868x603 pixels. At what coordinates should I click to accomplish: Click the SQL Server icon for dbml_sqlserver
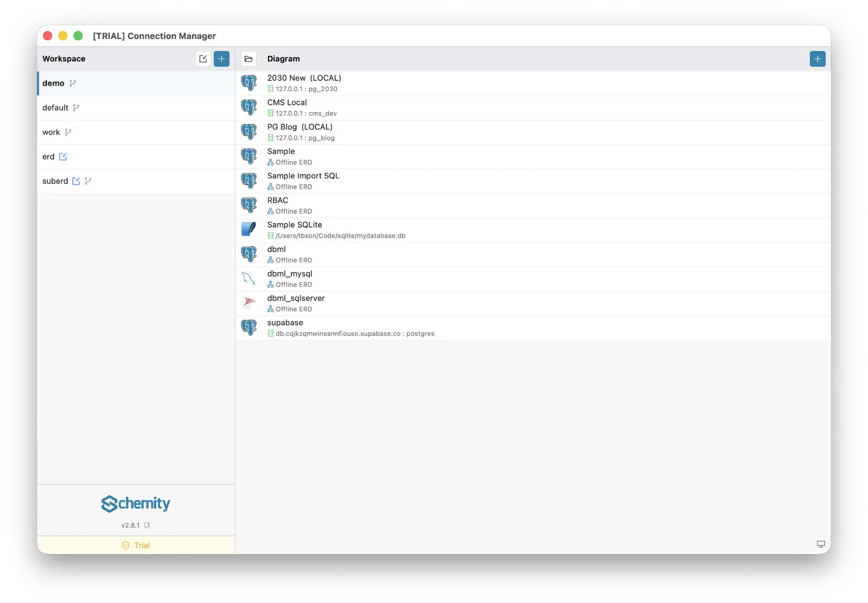point(249,303)
